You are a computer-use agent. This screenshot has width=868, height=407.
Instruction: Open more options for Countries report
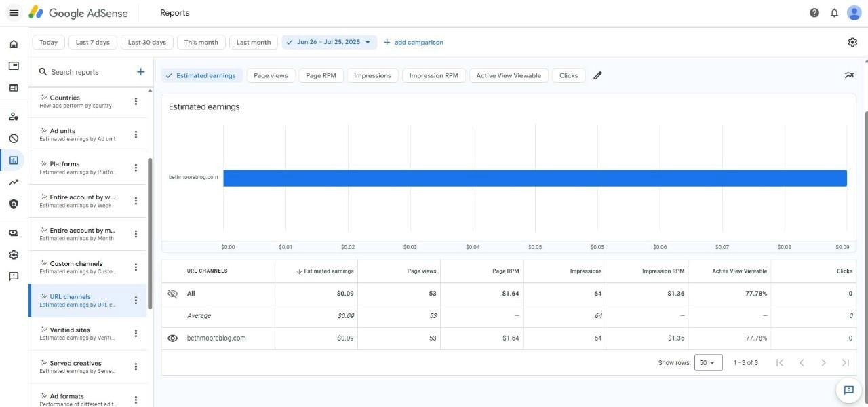(x=136, y=101)
